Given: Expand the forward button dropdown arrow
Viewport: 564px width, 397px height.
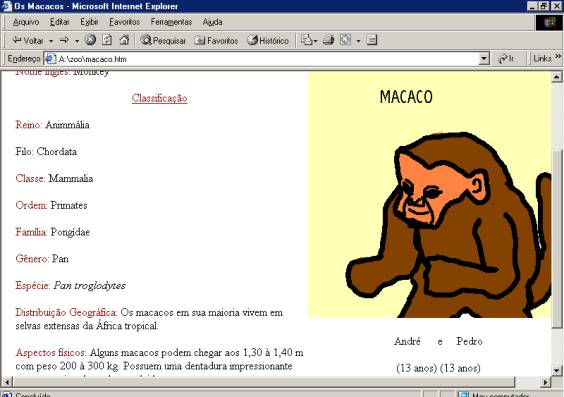Looking at the screenshot, I should click(77, 41).
